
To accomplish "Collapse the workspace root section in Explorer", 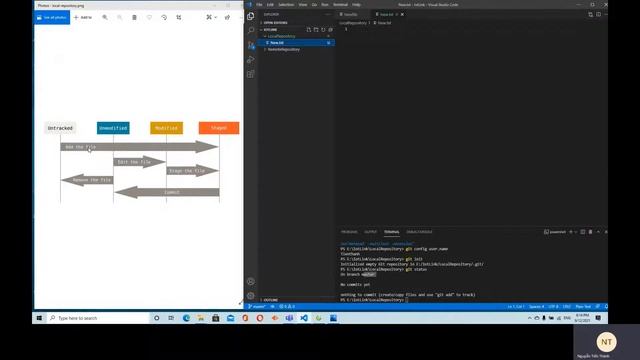I will 270,30.
